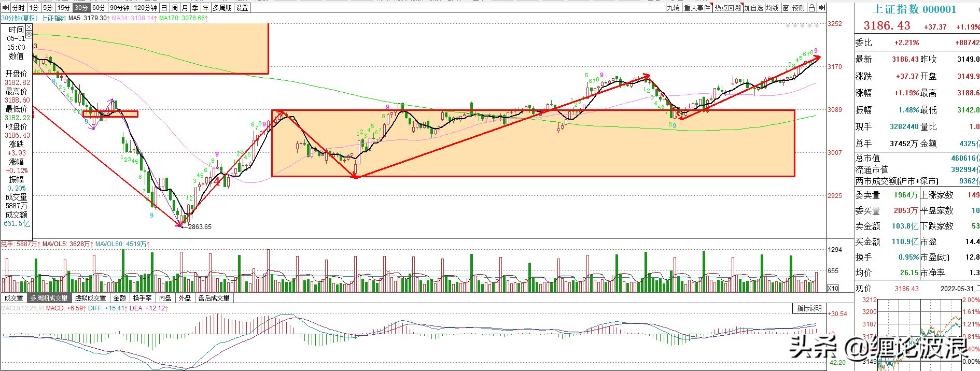This screenshot has height=371, width=980.
Task: Select the 5分 period tab
Action: click(48, 8)
